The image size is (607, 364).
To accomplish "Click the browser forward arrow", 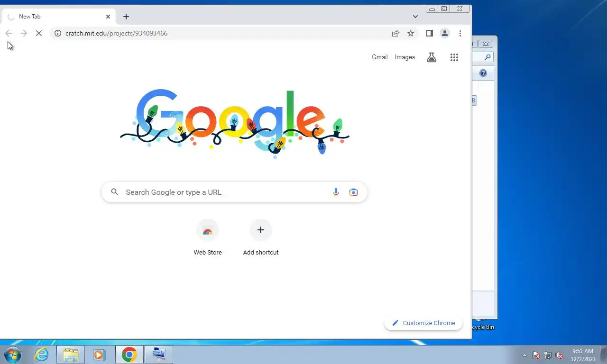I will click(x=24, y=33).
